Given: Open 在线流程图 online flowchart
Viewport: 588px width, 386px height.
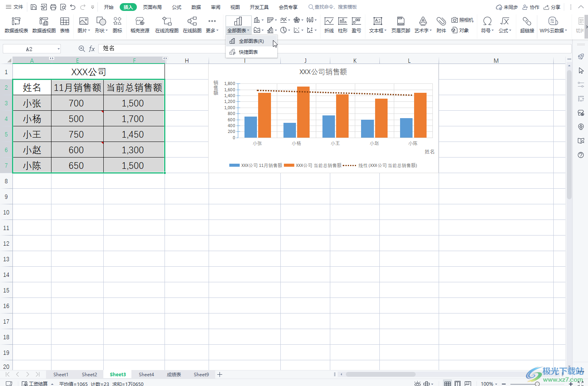Looking at the screenshot, I should click(167, 25).
